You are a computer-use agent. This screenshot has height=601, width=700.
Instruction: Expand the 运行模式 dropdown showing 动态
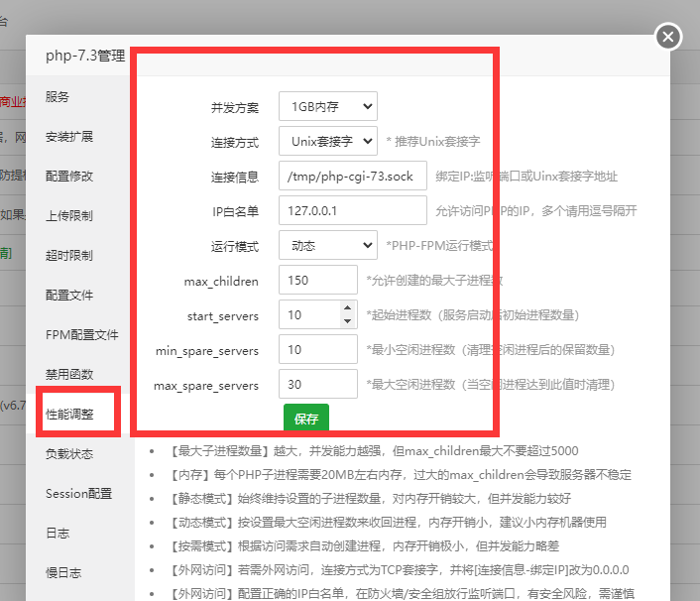(x=328, y=245)
